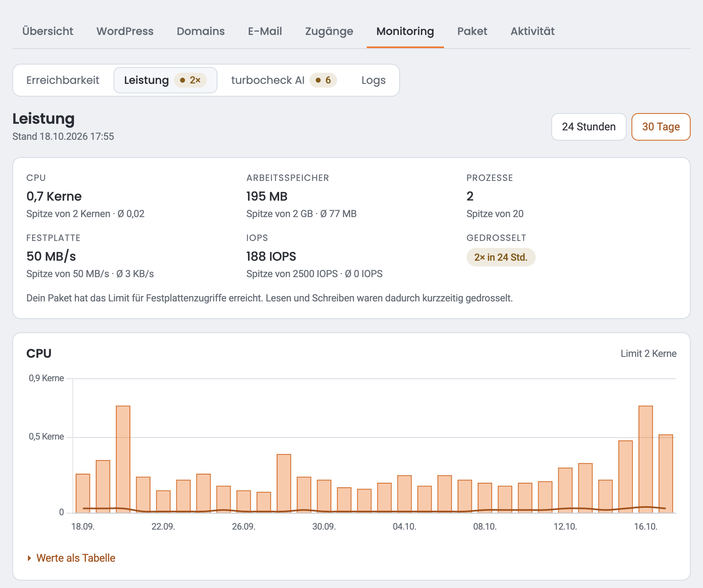Click the Stand 18.10.2026 17:55 timestamp

click(63, 137)
